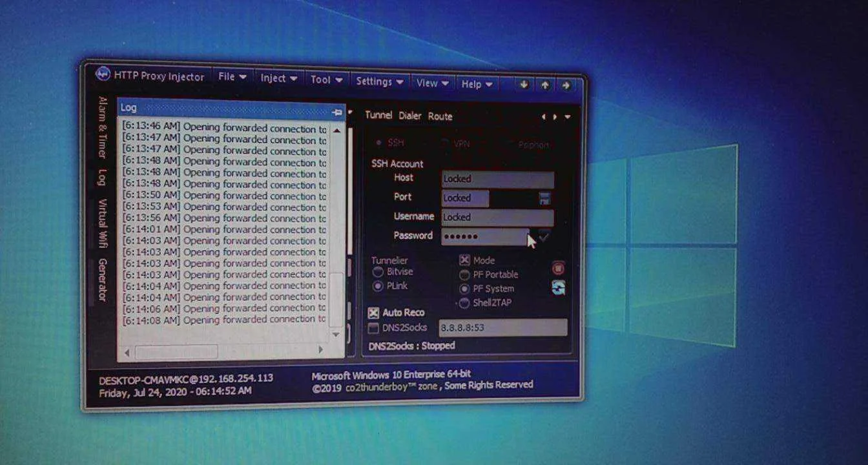Select the 6:14:01 AM log entry
This screenshot has width=868, height=465.
[224, 229]
